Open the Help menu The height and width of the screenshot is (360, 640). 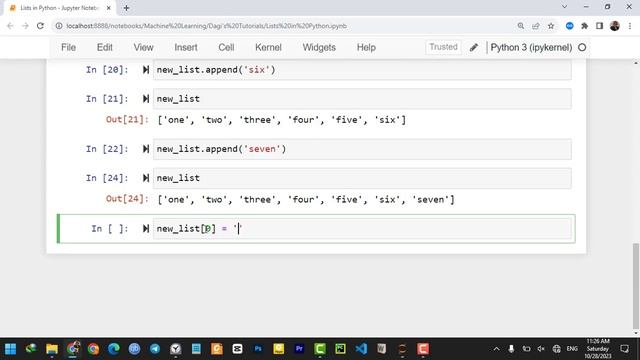[x=366, y=47]
